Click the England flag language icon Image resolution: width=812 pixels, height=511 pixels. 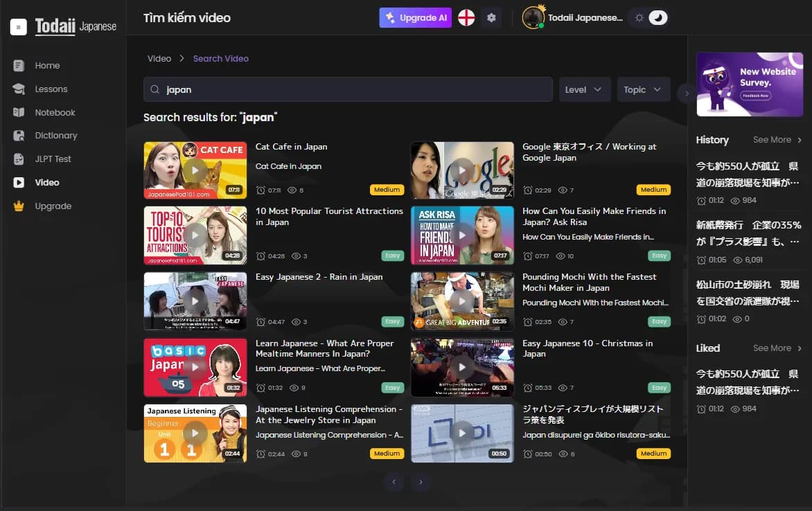[466, 18]
